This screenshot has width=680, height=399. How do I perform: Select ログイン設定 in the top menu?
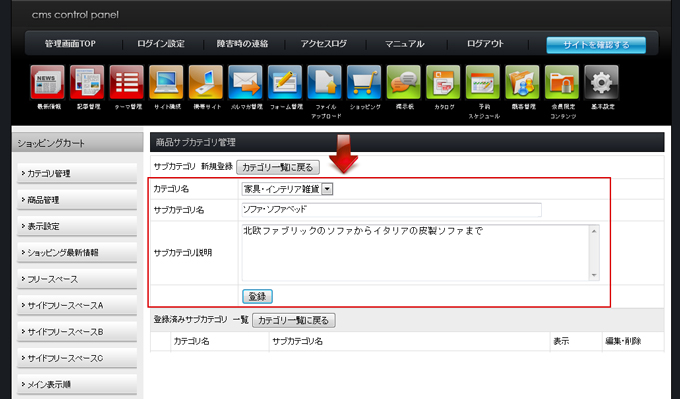pos(161,44)
